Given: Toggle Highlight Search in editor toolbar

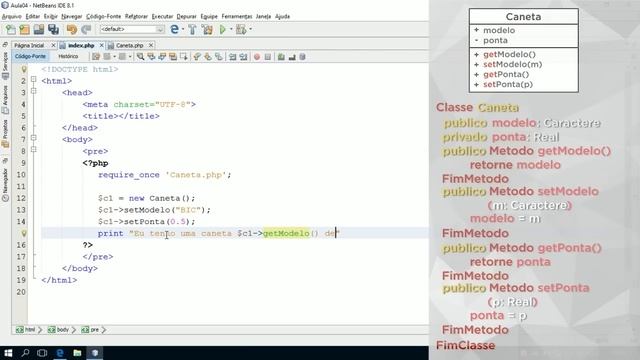Looking at the screenshot, I should pyautogui.click(x=173, y=57).
